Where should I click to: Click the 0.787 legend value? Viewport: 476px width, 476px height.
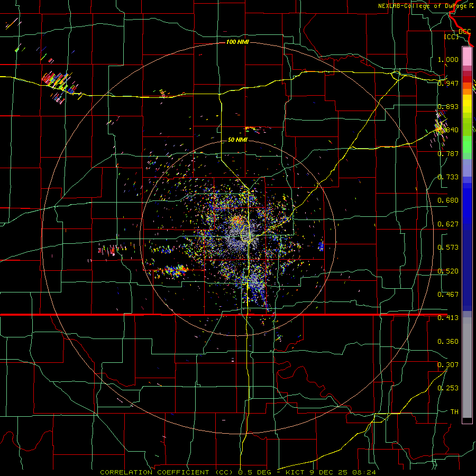click(448, 153)
